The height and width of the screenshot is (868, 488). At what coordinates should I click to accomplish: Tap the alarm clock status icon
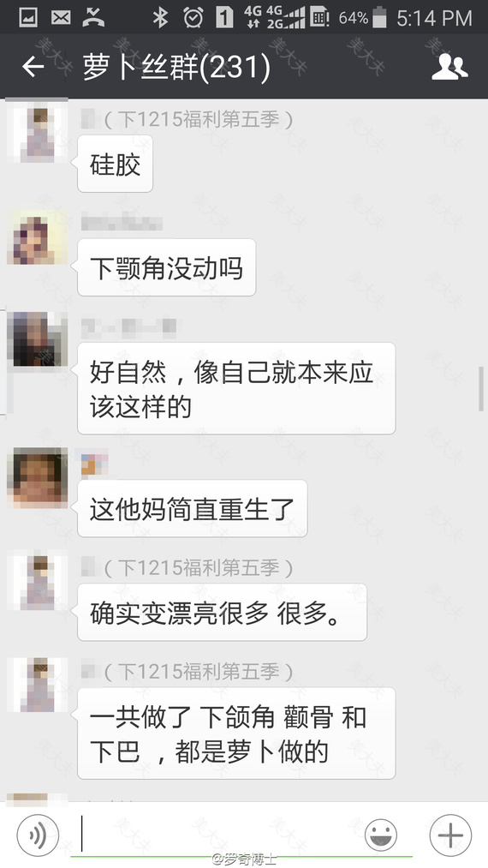[x=193, y=17]
